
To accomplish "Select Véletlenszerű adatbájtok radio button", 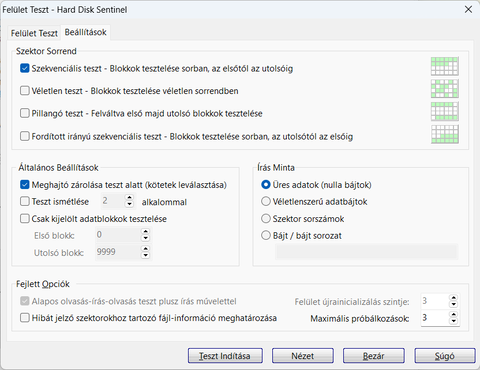I will tap(266, 201).
